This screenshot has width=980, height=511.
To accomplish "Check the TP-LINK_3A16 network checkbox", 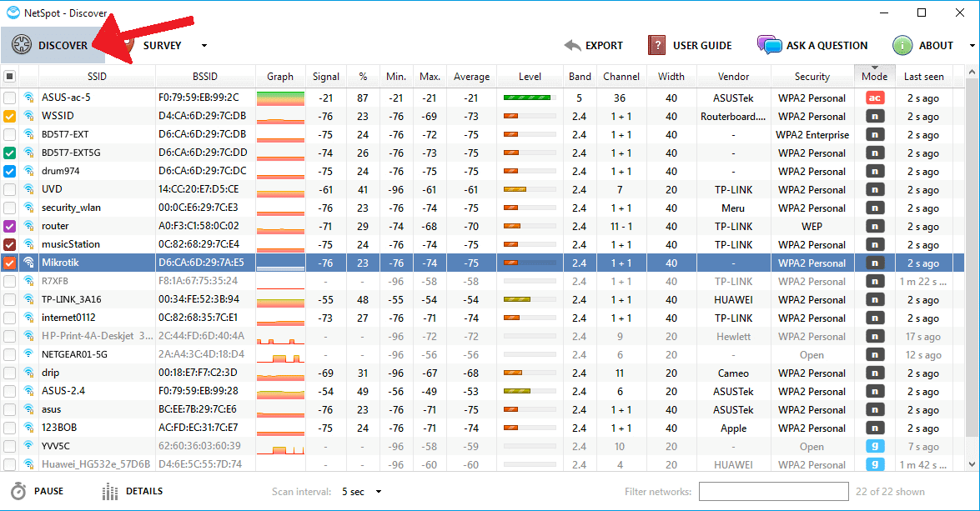I will point(9,300).
